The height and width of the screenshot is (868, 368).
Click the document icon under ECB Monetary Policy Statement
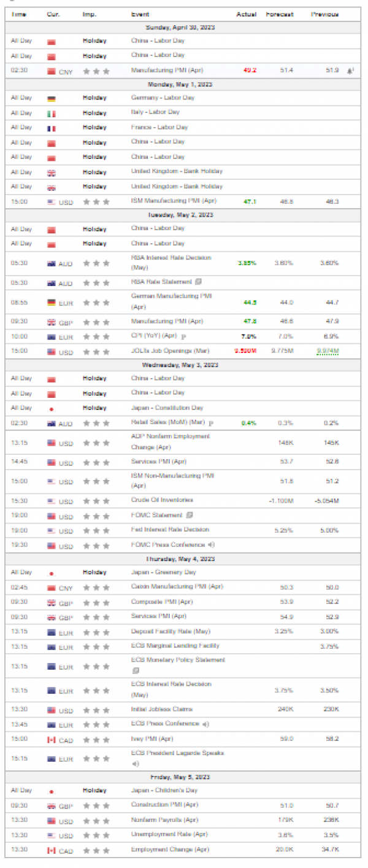click(135, 671)
